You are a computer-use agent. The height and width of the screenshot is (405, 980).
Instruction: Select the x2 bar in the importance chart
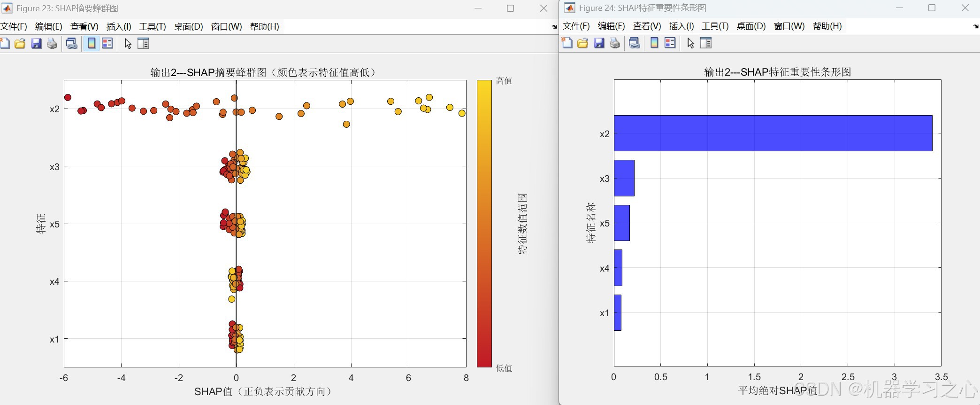[x=773, y=133]
